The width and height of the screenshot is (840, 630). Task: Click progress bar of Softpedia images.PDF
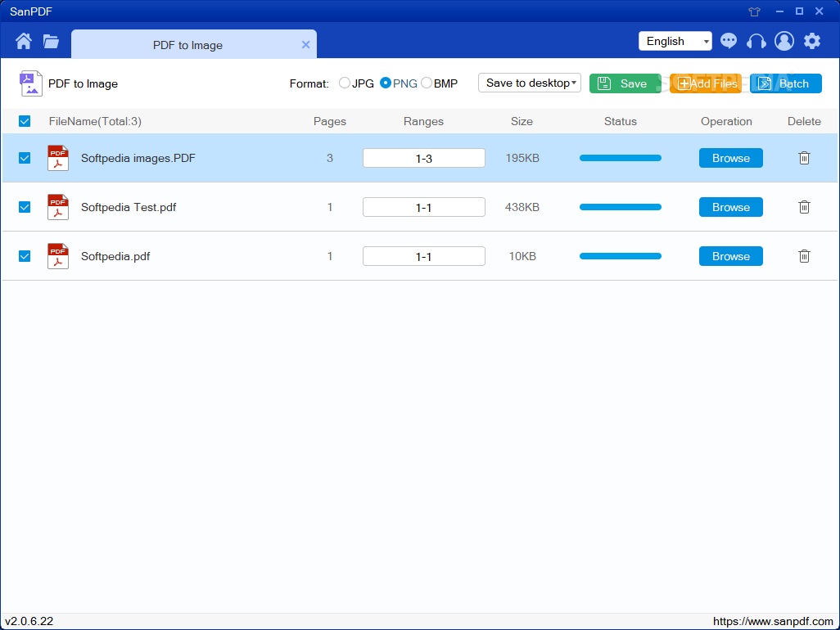[621, 158]
